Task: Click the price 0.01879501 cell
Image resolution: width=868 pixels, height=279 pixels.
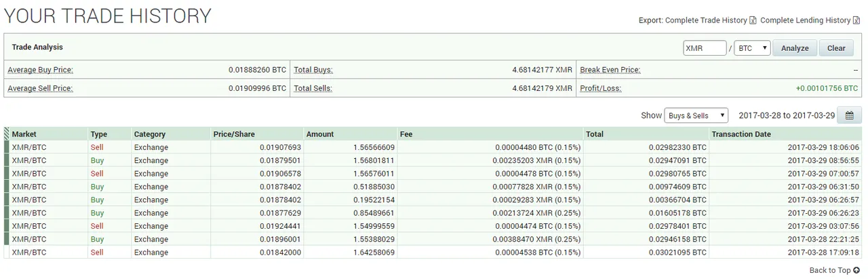Action: click(x=256, y=160)
